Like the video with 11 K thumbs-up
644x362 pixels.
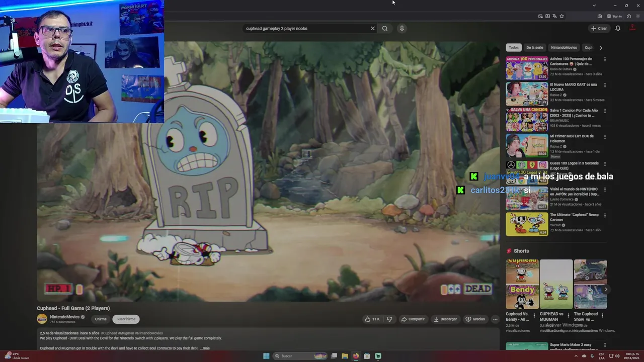372,319
